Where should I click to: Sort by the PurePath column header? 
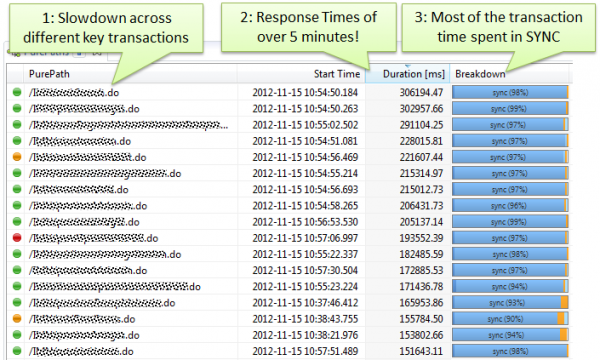coord(130,74)
